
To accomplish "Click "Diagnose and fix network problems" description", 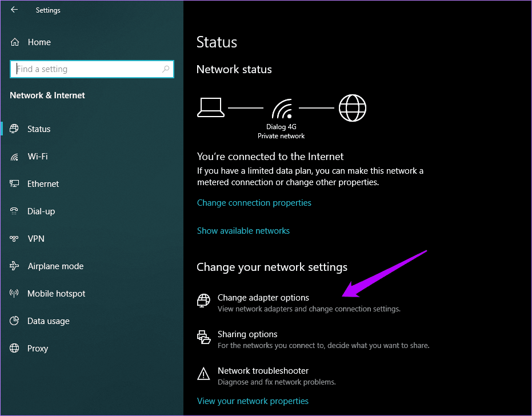I will [x=277, y=382].
